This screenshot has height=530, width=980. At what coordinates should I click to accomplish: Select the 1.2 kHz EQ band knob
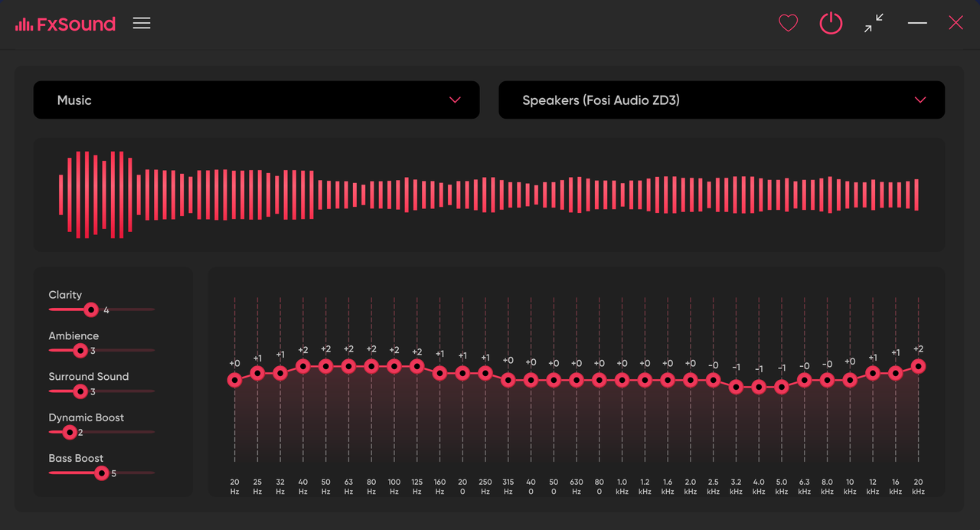[x=645, y=380]
